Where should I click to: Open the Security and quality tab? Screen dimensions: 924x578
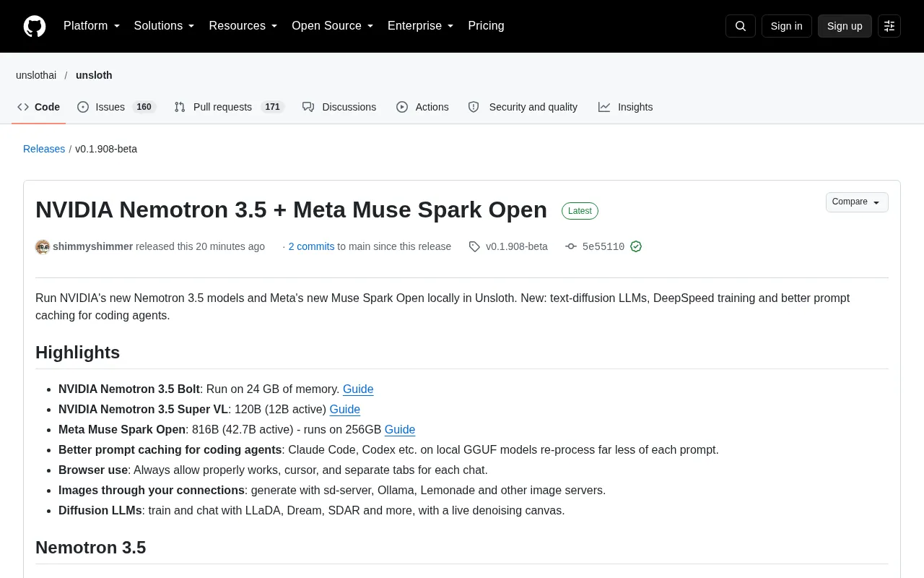(x=523, y=107)
